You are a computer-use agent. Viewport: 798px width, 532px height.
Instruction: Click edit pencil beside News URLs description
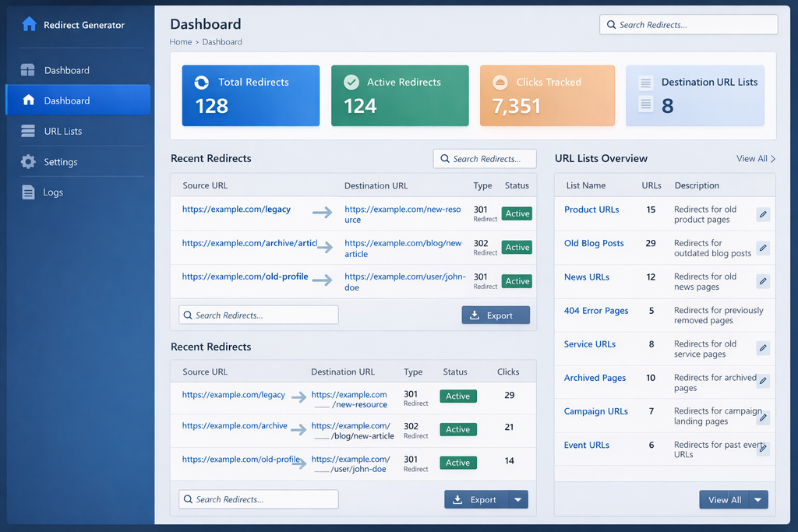tap(763, 281)
